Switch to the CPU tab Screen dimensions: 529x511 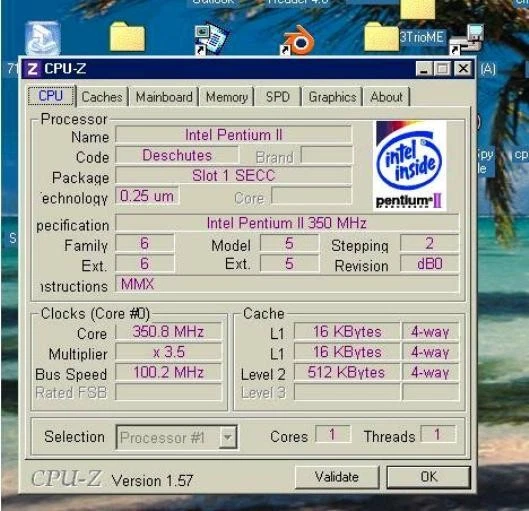(51, 96)
